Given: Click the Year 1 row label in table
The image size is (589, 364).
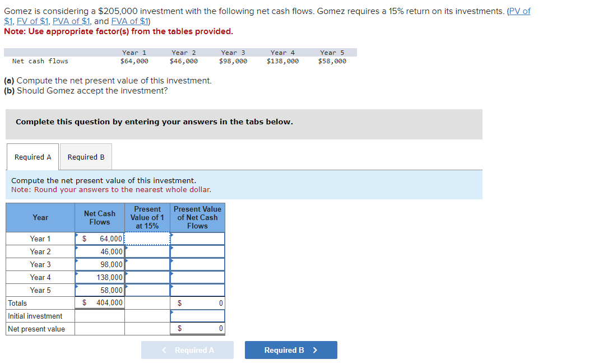Looking at the screenshot, I should (x=40, y=239).
